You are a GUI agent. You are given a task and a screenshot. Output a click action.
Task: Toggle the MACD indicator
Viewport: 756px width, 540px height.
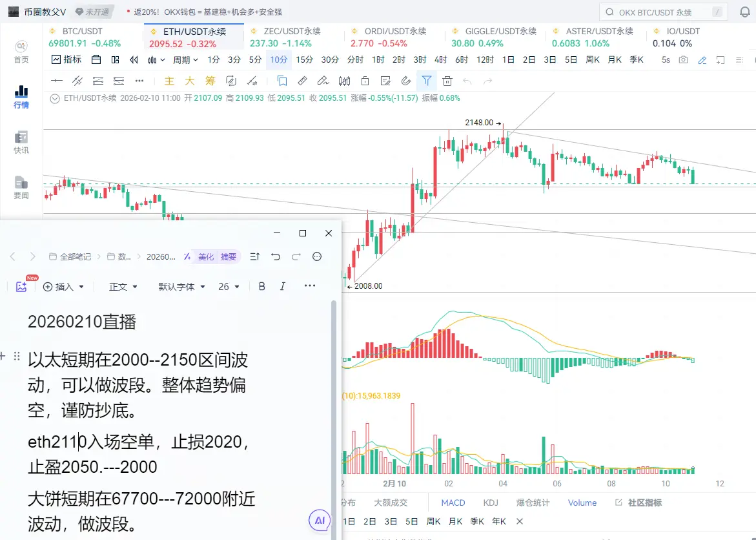(453, 503)
